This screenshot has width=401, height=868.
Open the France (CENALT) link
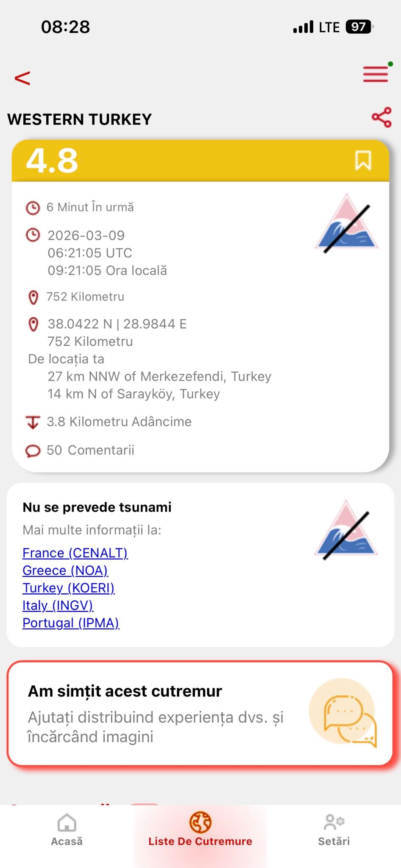coord(75,553)
